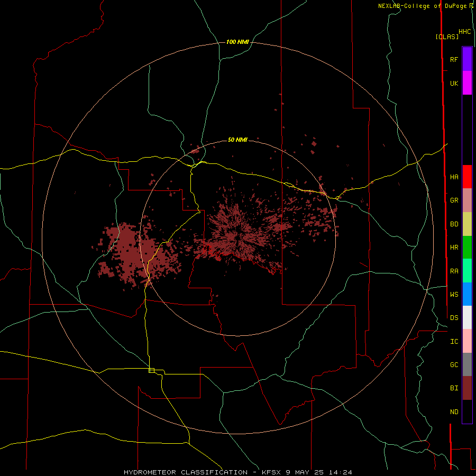Click the ND black legend swatch
Screen dimensions: 476x476
pyautogui.click(x=467, y=411)
